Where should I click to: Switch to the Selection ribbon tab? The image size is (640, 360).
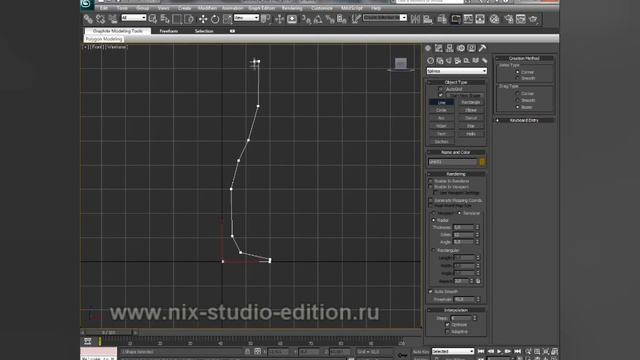(x=204, y=31)
